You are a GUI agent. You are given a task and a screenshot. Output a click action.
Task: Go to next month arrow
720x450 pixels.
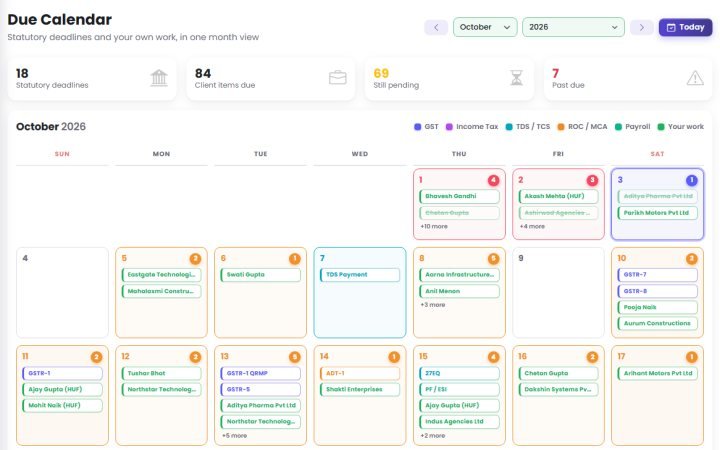[x=641, y=27]
